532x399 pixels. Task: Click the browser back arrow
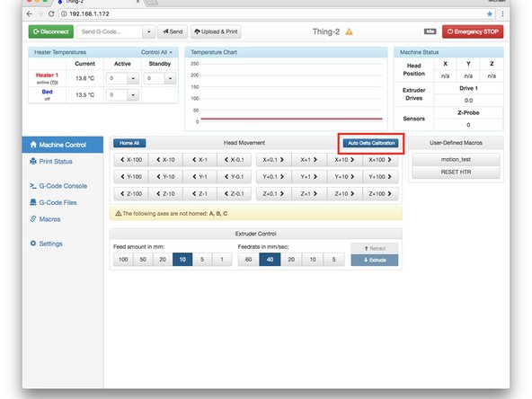[x=29, y=13]
